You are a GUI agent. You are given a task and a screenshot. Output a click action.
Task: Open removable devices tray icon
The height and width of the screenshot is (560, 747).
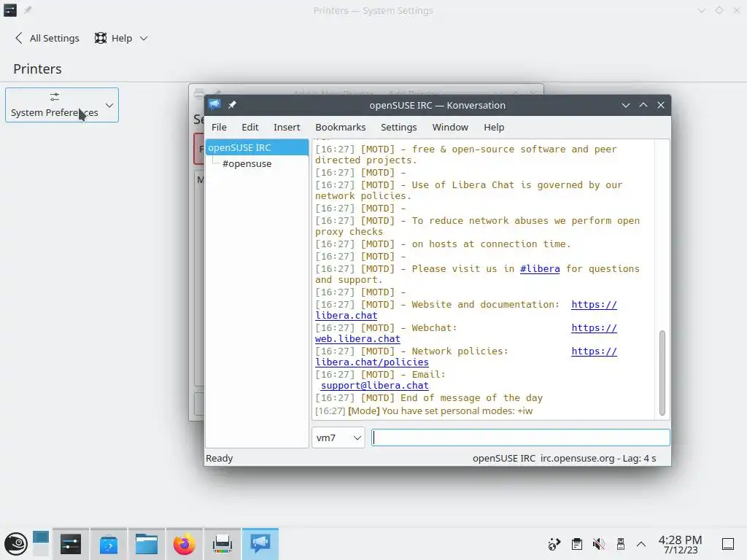620,544
